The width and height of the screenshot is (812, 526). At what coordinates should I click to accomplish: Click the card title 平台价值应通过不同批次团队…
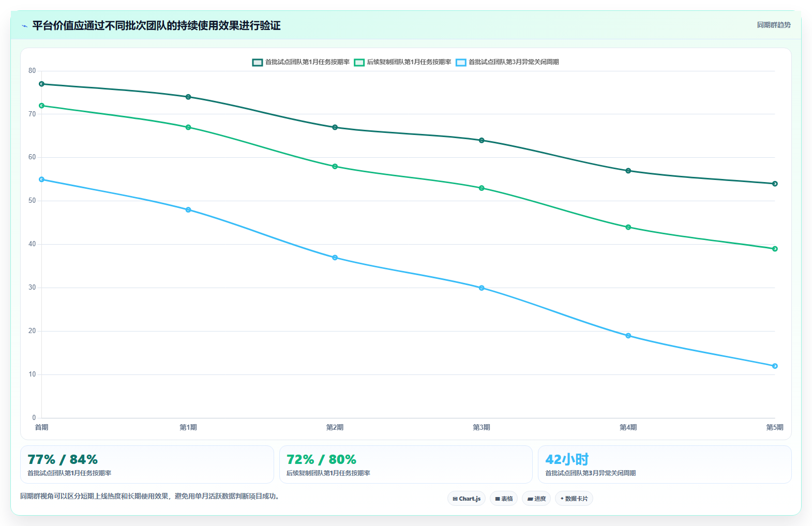tap(156, 26)
